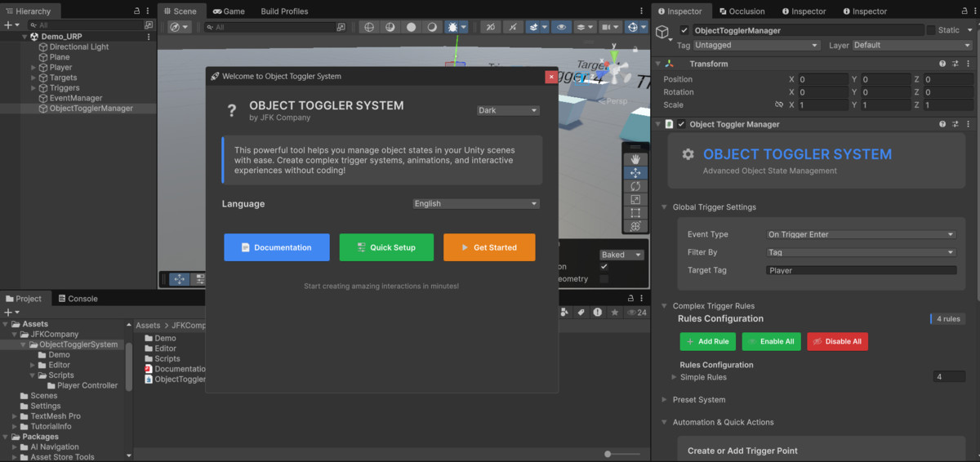Click the Target Tag Player field
This screenshot has width=980, height=462.
click(x=862, y=270)
